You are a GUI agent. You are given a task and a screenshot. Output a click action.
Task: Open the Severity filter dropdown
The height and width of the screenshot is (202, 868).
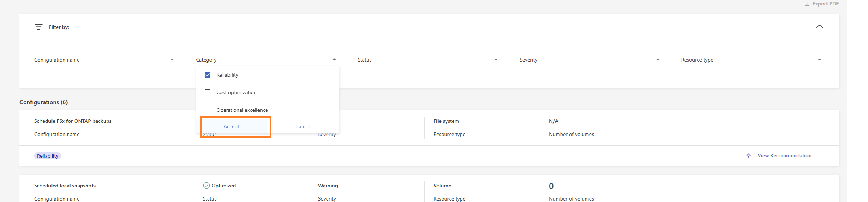(x=591, y=60)
